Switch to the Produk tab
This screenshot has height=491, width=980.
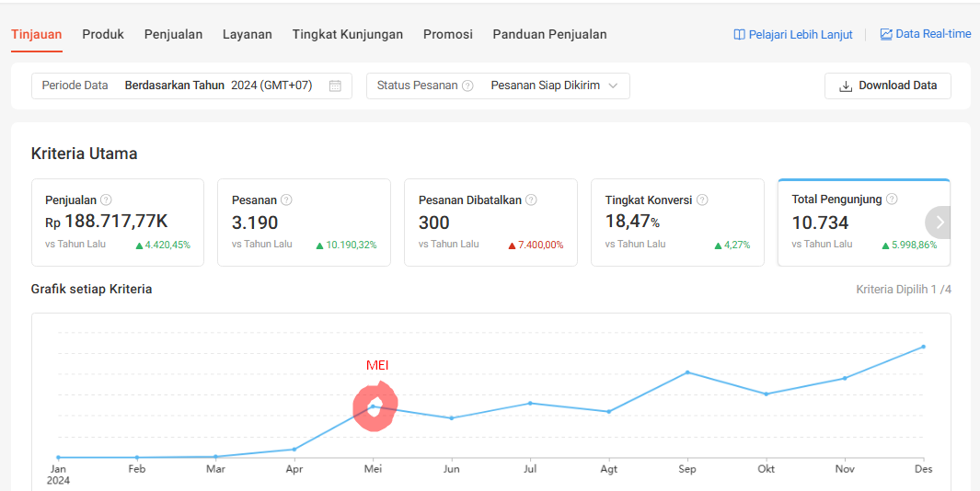pyautogui.click(x=103, y=34)
